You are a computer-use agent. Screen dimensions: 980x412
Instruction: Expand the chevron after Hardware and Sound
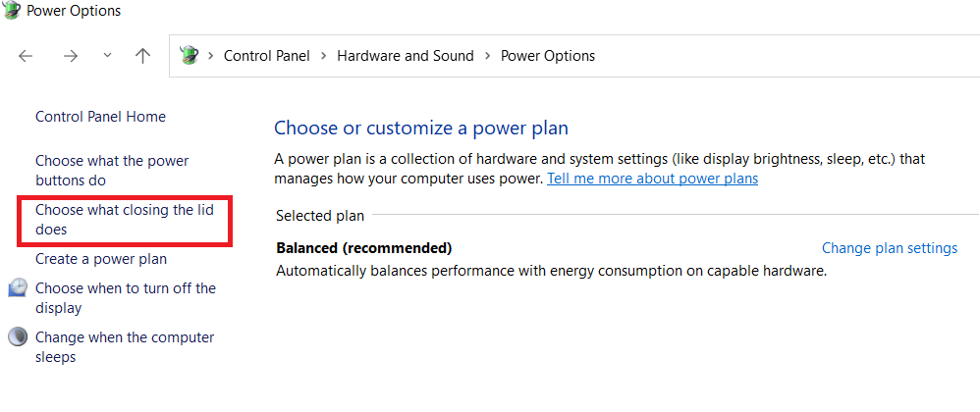(487, 56)
